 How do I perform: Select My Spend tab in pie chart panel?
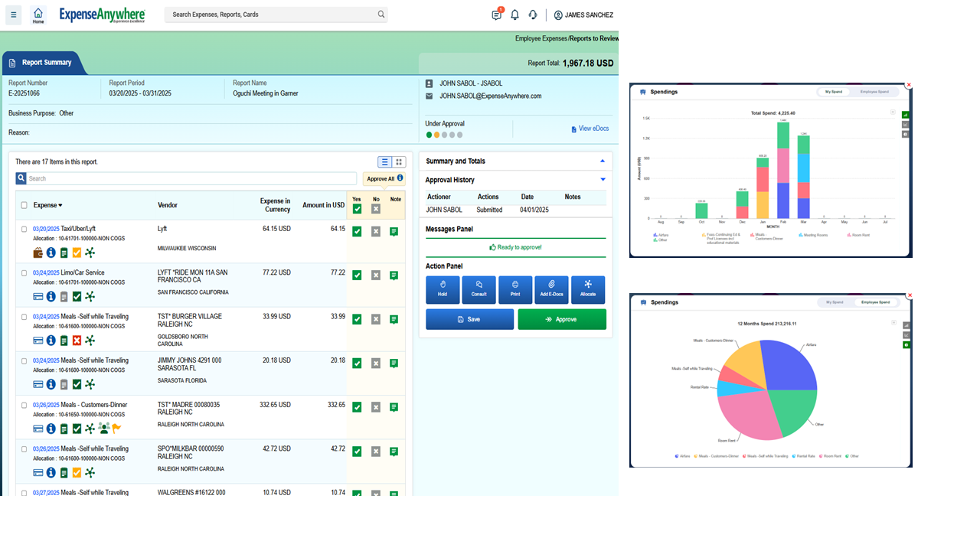pos(834,302)
